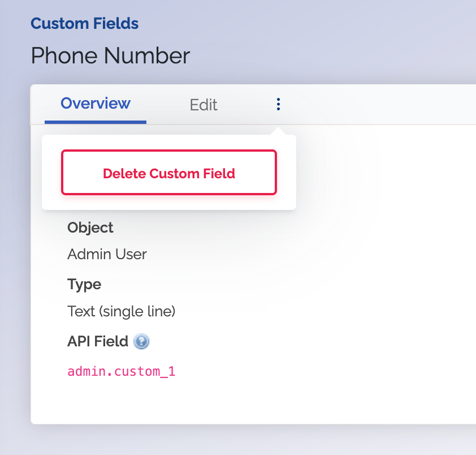476x455 pixels.
Task: Click the Delete Custom Field button
Action: [169, 173]
